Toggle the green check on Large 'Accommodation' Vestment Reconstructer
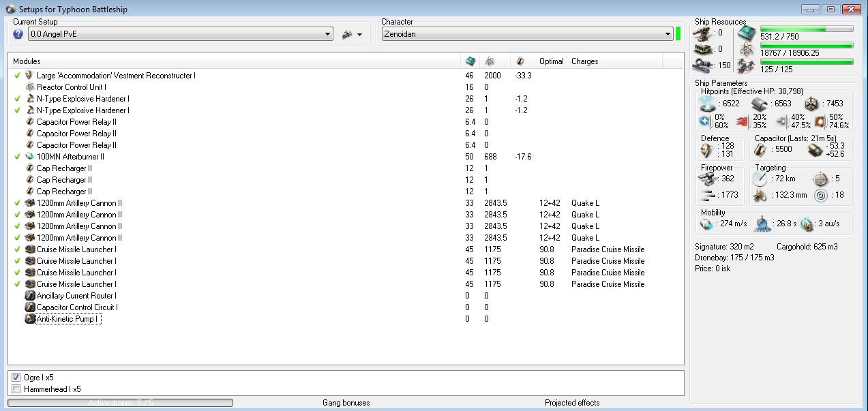Image resolution: width=868 pixels, height=411 pixels. (17, 76)
